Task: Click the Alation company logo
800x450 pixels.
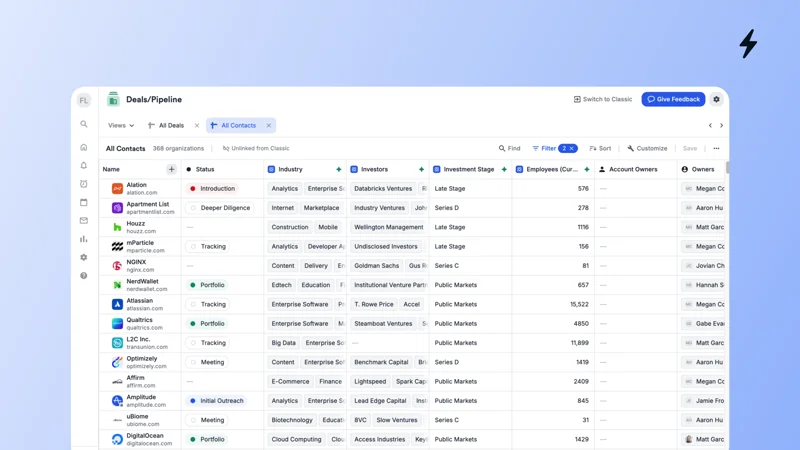Action: [117, 189]
